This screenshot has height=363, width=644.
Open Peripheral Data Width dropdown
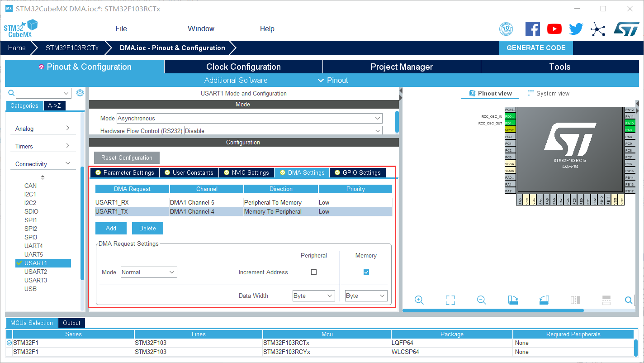pyautogui.click(x=314, y=296)
